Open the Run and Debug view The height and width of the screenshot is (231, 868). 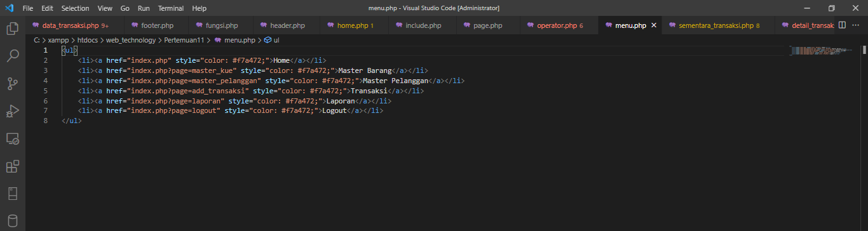[12, 112]
